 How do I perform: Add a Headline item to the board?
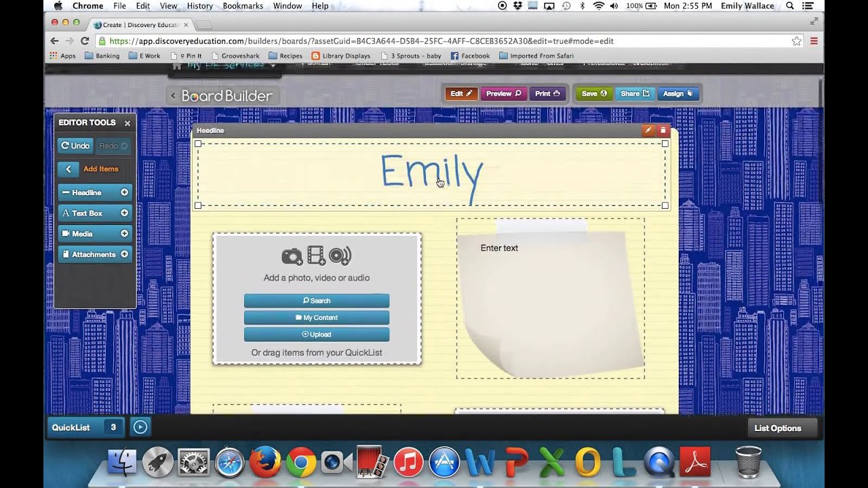95,192
